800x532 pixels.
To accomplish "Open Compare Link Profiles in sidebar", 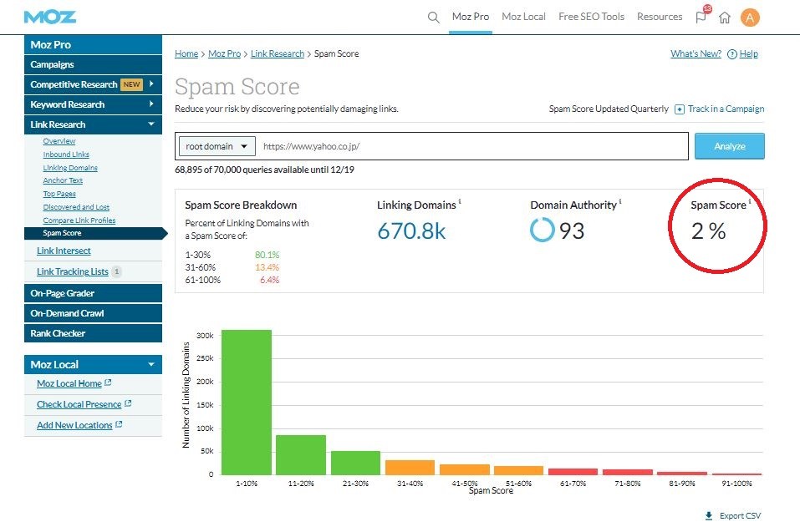I will tap(79, 220).
